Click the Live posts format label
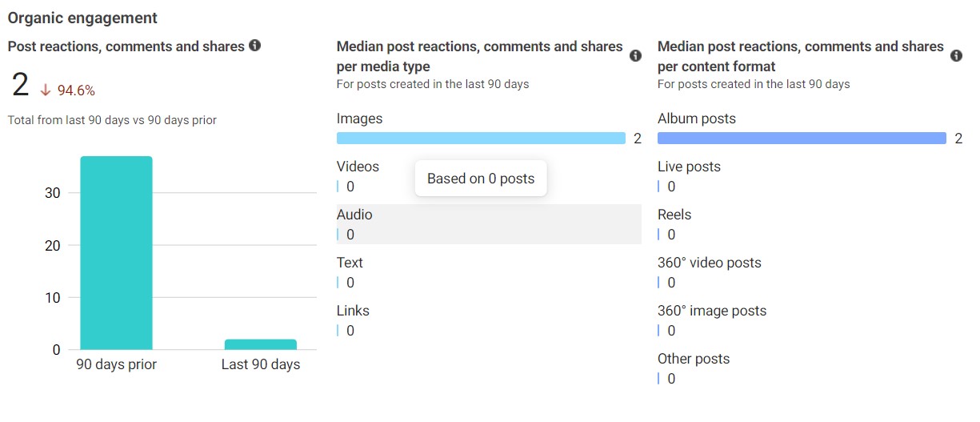 tap(689, 167)
